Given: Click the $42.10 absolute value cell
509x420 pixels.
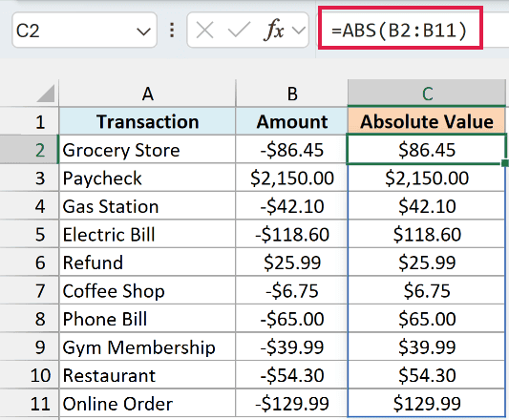Looking at the screenshot, I should pyautogui.click(x=427, y=206).
